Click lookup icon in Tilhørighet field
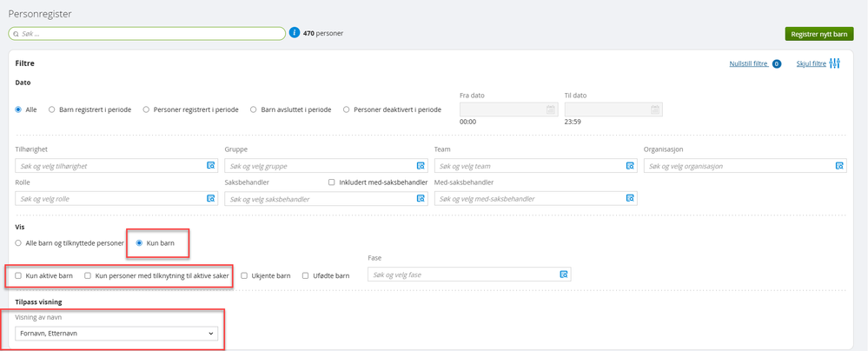This screenshot has height=351, width=868. 211,166
